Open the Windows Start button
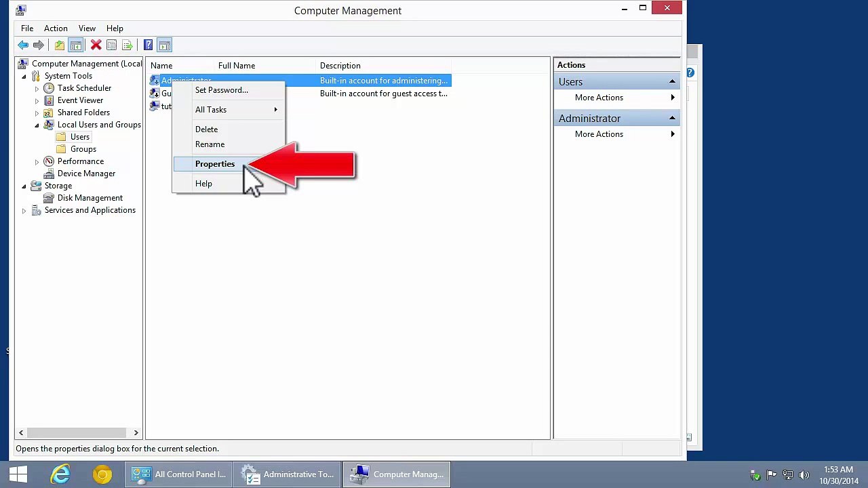868x488 pixels. tap(18, 474)
